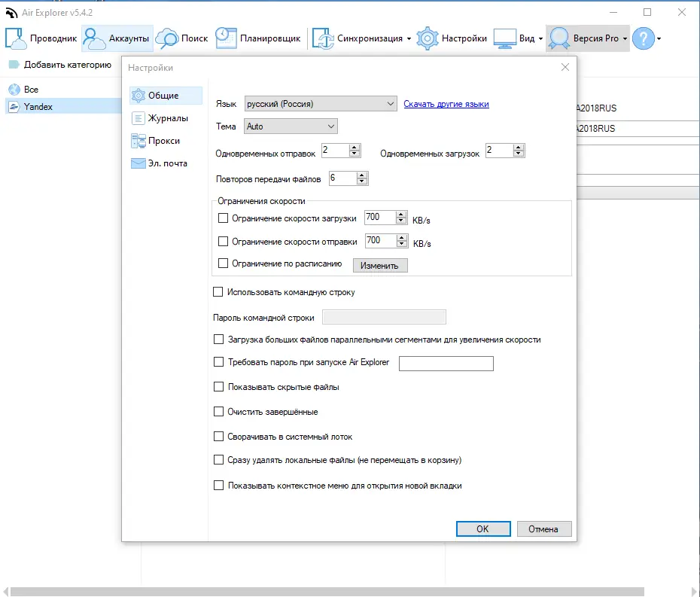
Task: Enable Сворачивать в системный лоток
Action: tap(218, 437)
